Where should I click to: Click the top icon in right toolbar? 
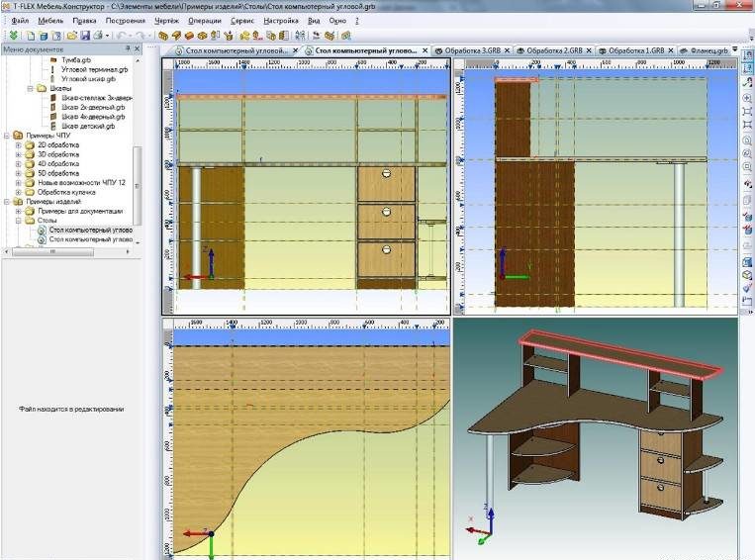[x=747, y=56]
